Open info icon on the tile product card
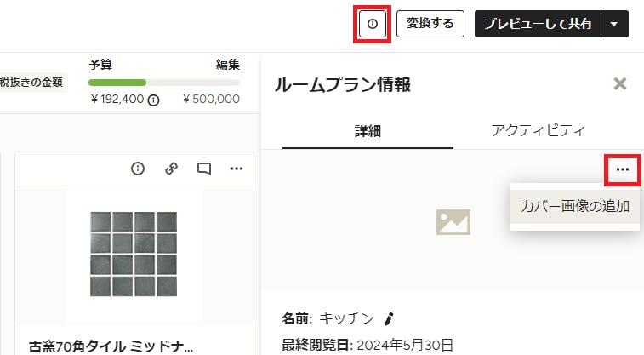 [x=138, y=169]
